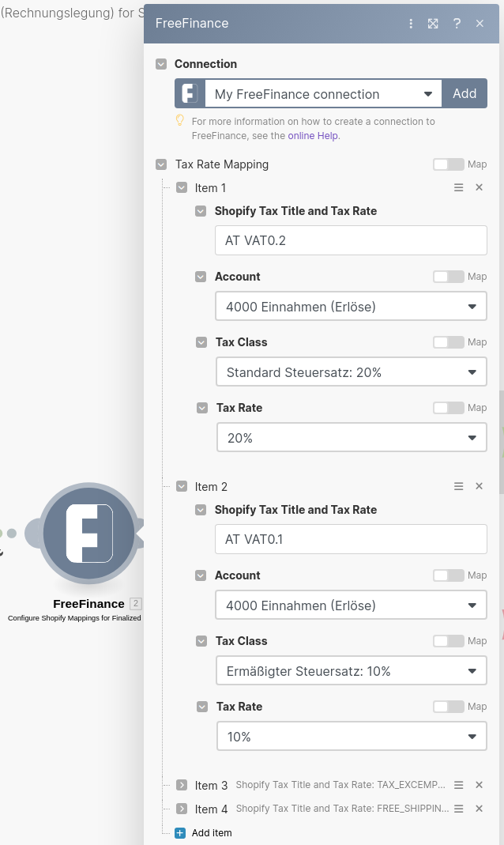The image size is (504, 845).
Task: Delete Item 3 using its X icon
Action: (479, 785)
